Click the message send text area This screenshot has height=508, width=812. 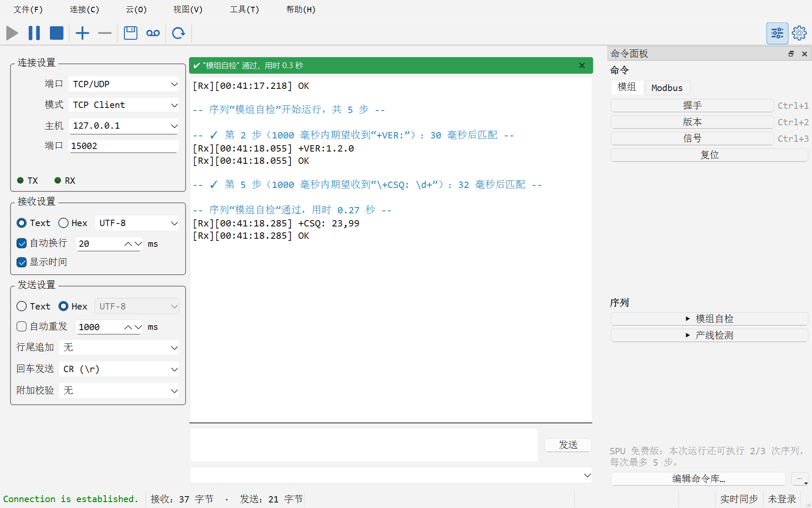(x=364, y=445)
